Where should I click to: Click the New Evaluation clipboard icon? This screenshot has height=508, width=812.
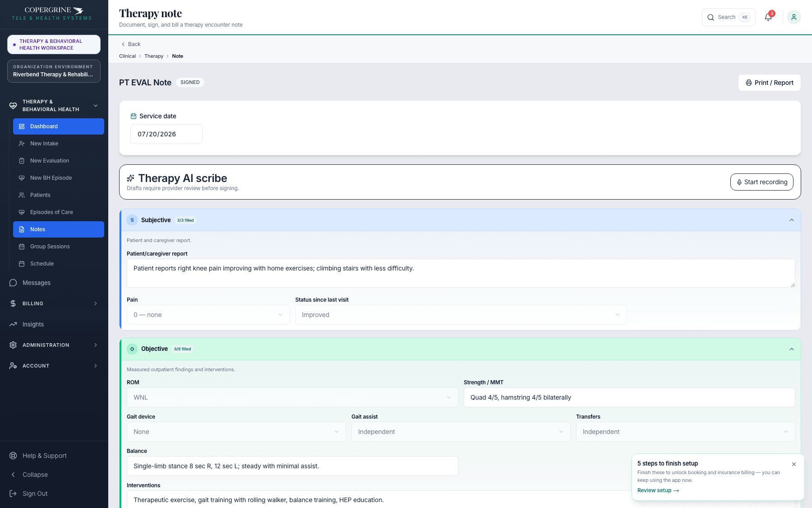tap(22, 161)
